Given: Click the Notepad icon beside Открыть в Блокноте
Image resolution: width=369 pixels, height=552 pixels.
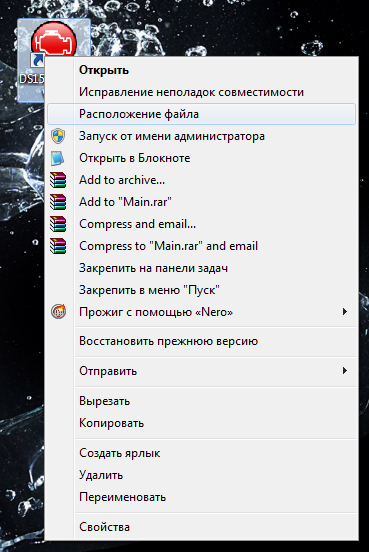Looking at the screenshot, I should click(x=58, y=158).
